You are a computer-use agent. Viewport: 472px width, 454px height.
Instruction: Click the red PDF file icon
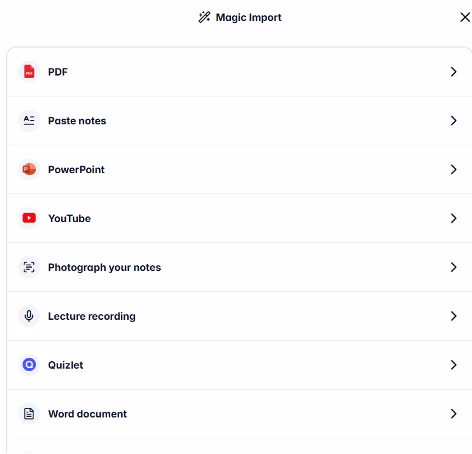(29, 72)
